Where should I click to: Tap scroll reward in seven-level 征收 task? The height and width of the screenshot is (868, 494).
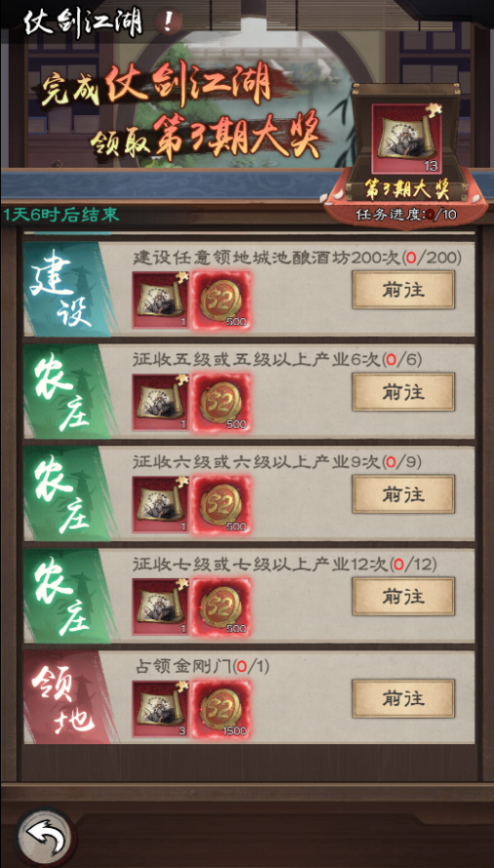click(x=160, y=607)
